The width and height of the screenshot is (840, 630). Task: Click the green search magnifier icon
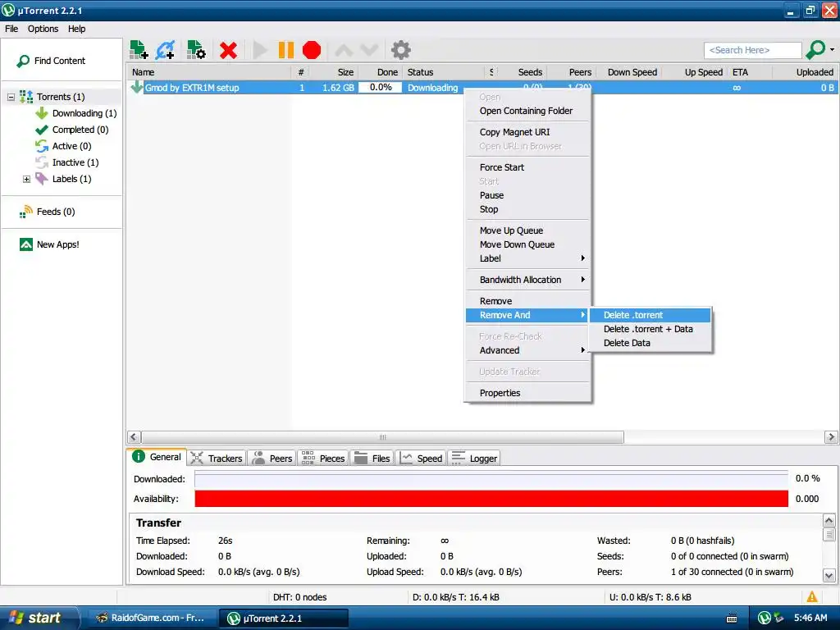[815, 50]
